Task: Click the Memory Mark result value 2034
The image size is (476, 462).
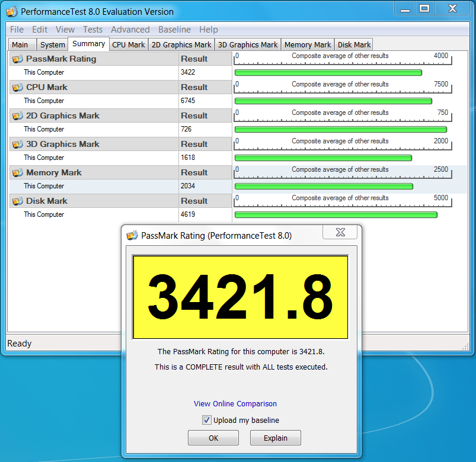Action: tap(188, 186)
